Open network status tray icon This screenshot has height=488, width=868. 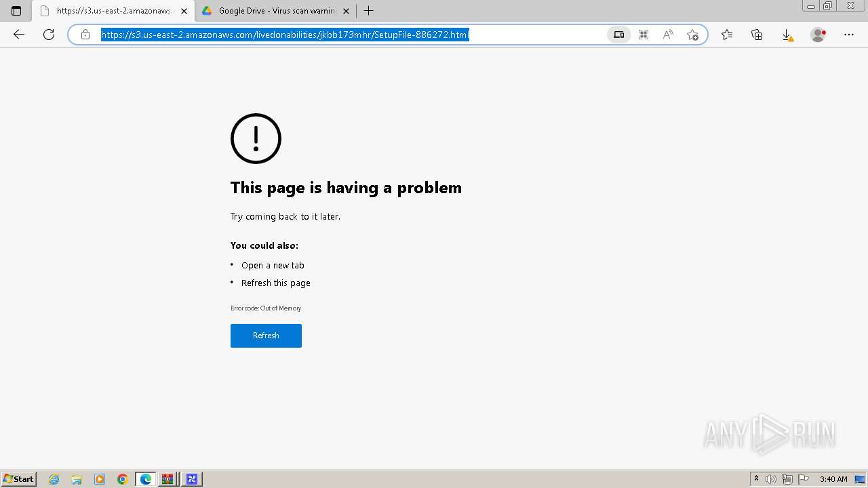click(787, 479)
